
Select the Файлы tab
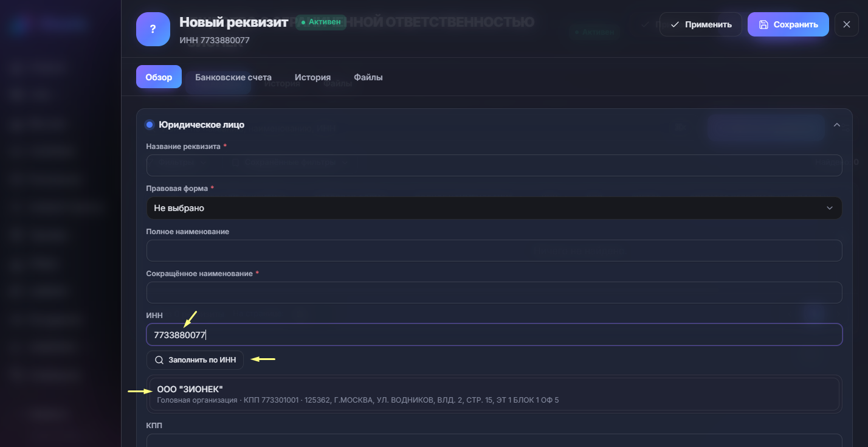(368, 77)
